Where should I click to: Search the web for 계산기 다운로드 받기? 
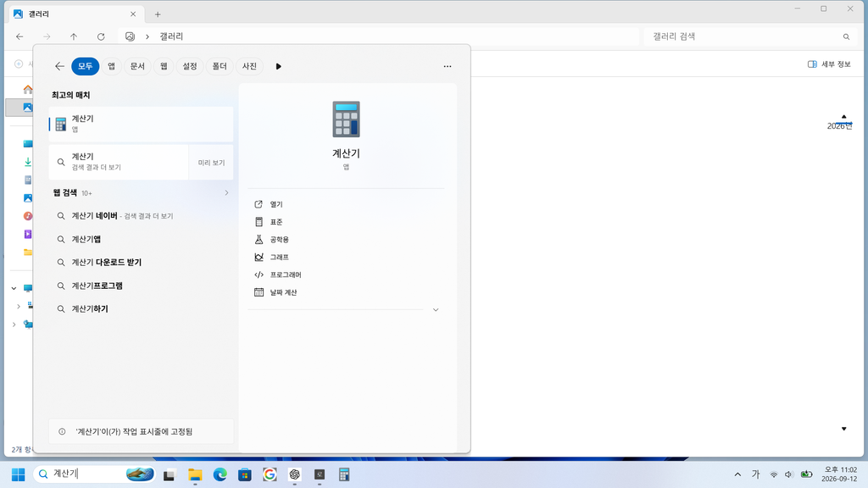[142, 263]
